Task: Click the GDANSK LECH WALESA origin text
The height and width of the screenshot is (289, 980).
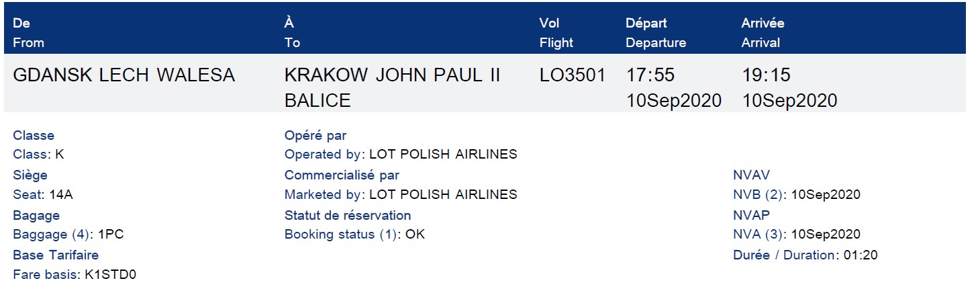Action: (124, 75)
